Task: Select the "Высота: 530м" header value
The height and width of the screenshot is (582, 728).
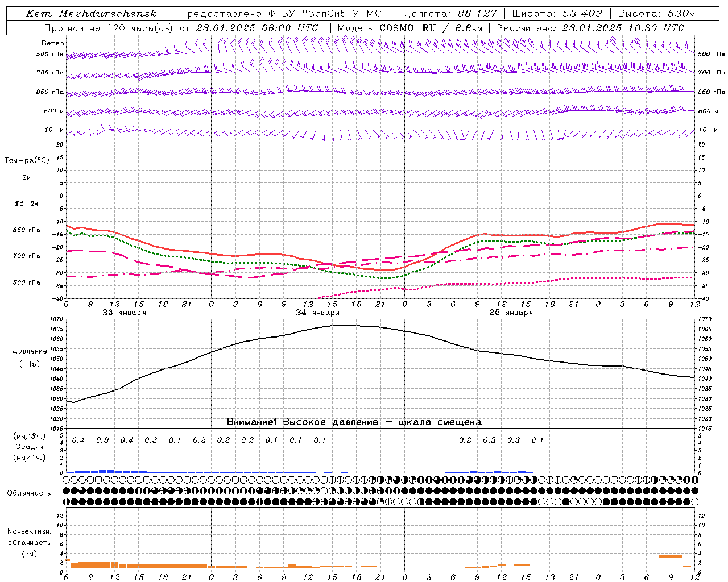Action: pyautogui.click(x=656, y=14)
